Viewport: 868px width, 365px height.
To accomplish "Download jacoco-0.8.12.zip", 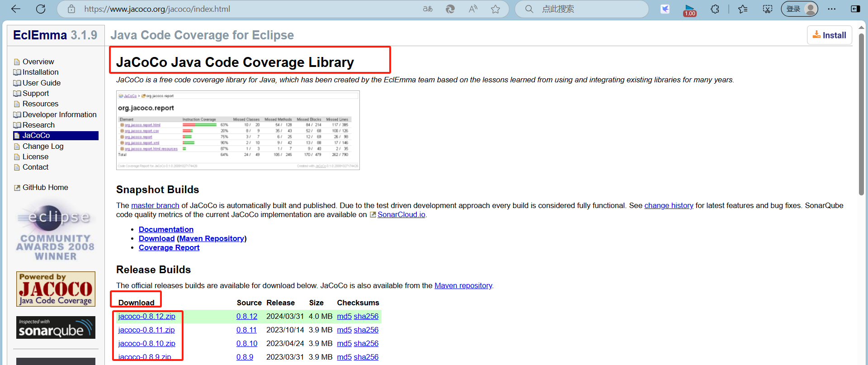I will [x=146, y=316].
